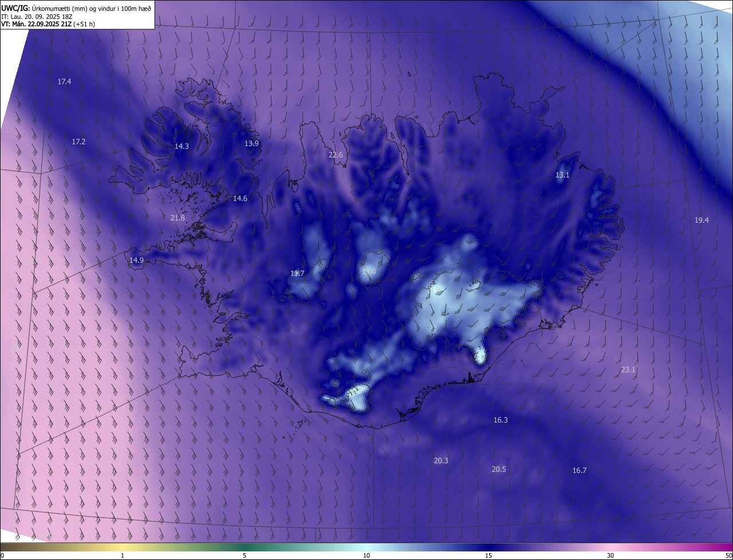Click the 21.8 value label

coord(178,218)
